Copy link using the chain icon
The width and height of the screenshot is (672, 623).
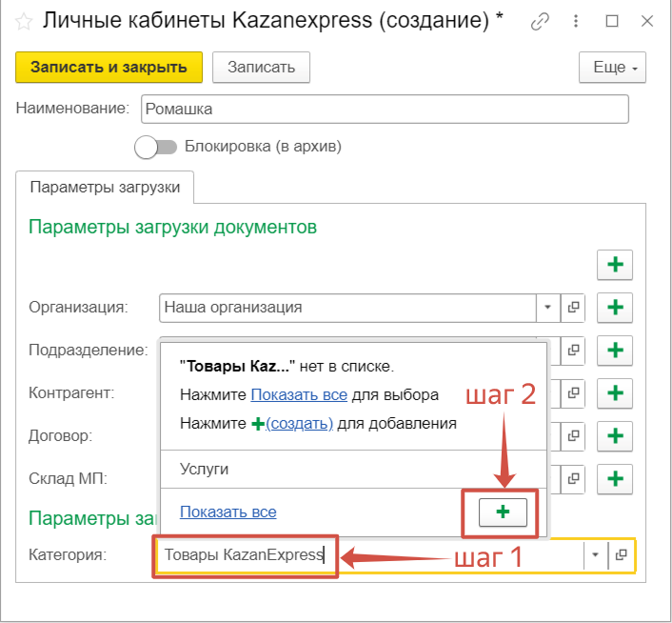click(x=540, y=21)
